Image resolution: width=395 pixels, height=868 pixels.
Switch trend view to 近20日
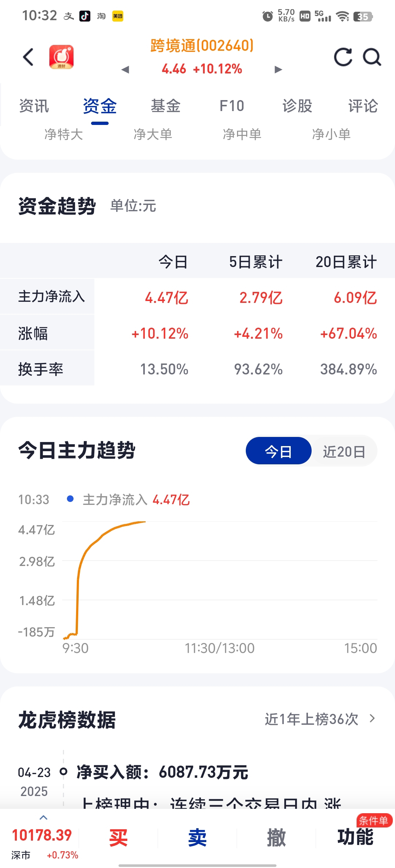coord(344,451)
